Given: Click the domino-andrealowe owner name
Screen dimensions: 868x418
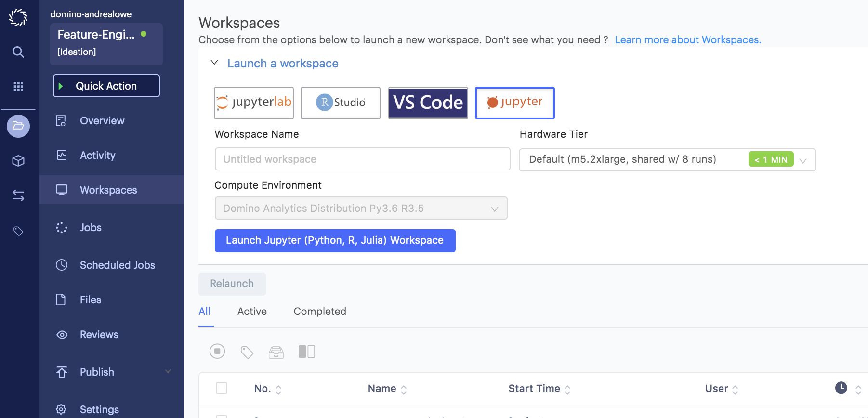Looking at the screenshot, I should tap(91, 14).
